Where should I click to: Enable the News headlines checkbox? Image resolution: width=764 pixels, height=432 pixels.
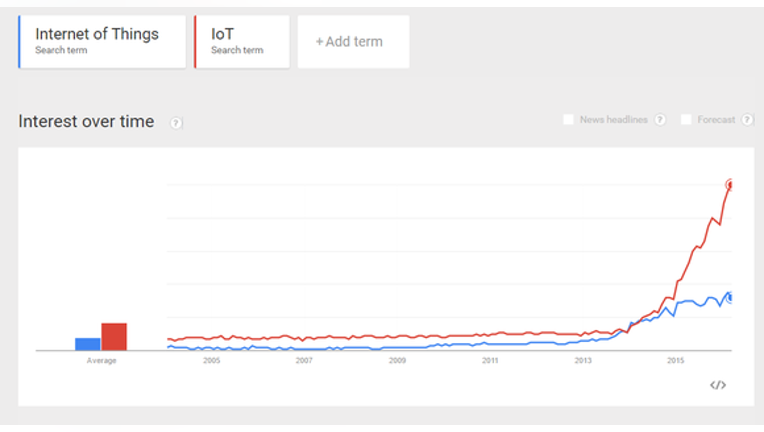pyautogui.click(x=568, y=120)
